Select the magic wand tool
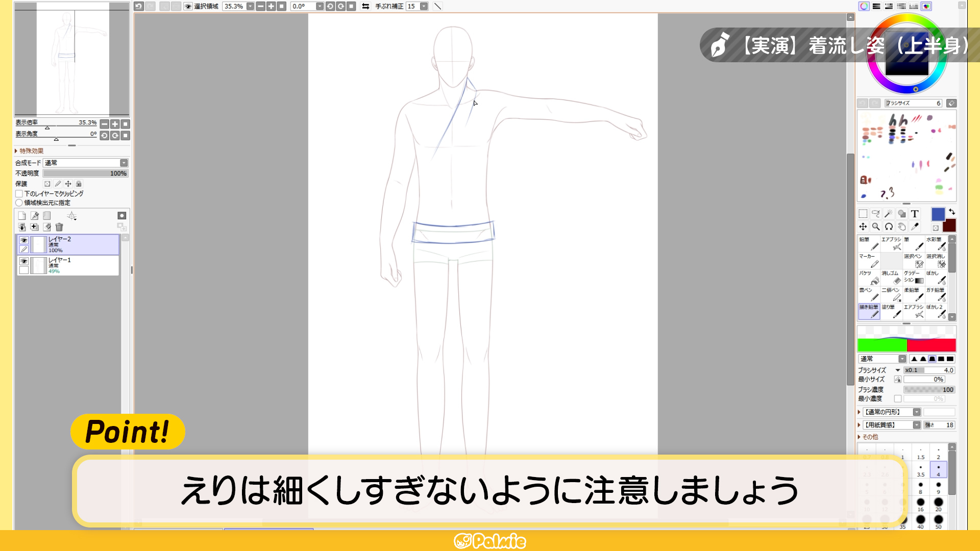Image resolution: width=980 pixels, height=551 pixels. coord(889,214)
